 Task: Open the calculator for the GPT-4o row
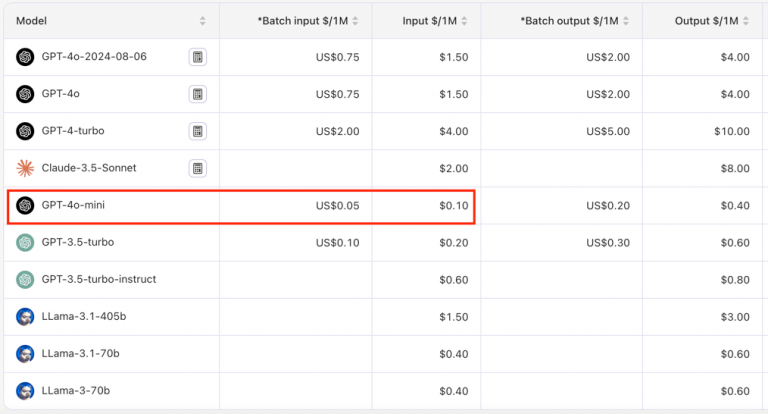[198, 94]
